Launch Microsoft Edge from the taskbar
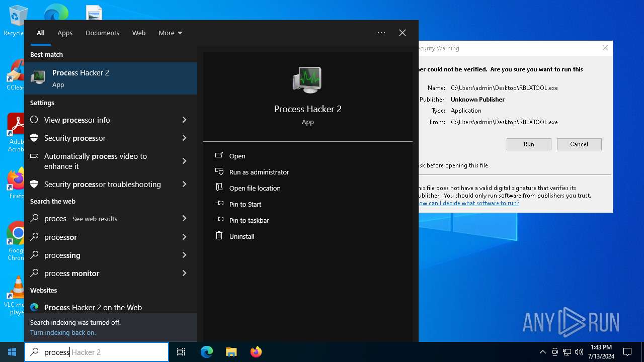The height and width of the screenshot is (362, 644). (x=207, y=352)
